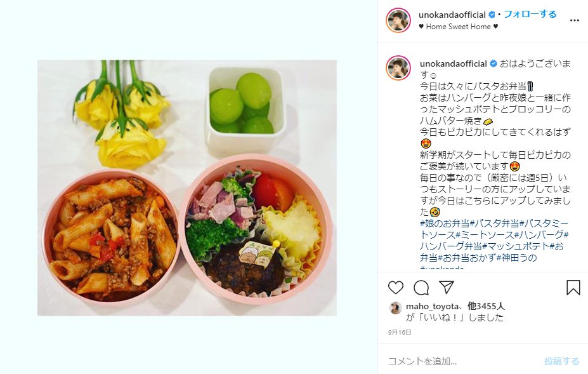Viewport: 588px width, 374px height.
Task: Save post with bookmark icon
Action: pos(573,288)
